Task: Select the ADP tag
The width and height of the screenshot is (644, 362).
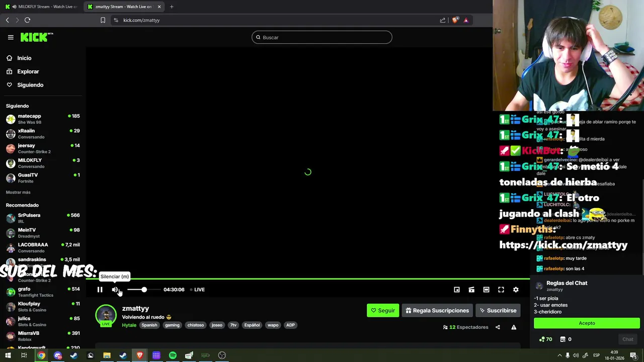Action: [290, 325]
